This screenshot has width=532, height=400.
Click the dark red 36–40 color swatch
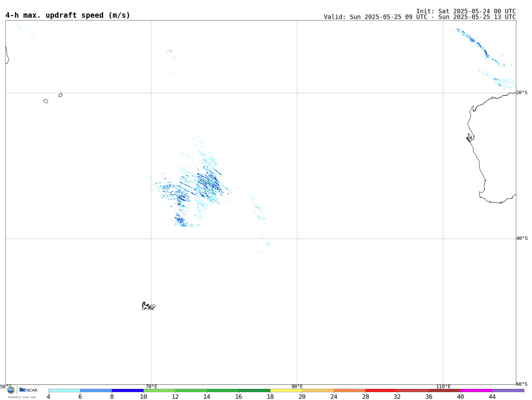tap(445, 390)
